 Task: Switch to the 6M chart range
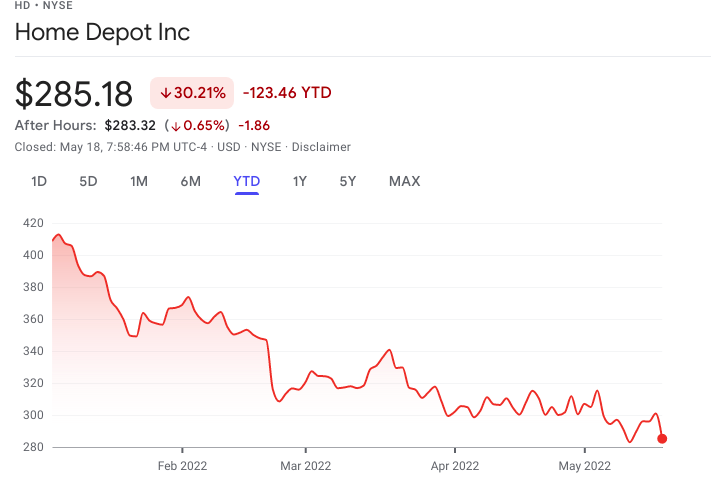coord(190,181)
